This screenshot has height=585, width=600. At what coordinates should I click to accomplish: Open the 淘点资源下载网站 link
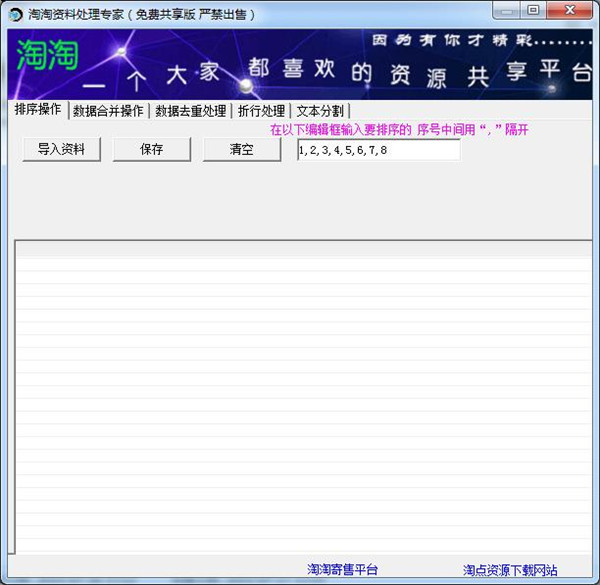point(510,570)
